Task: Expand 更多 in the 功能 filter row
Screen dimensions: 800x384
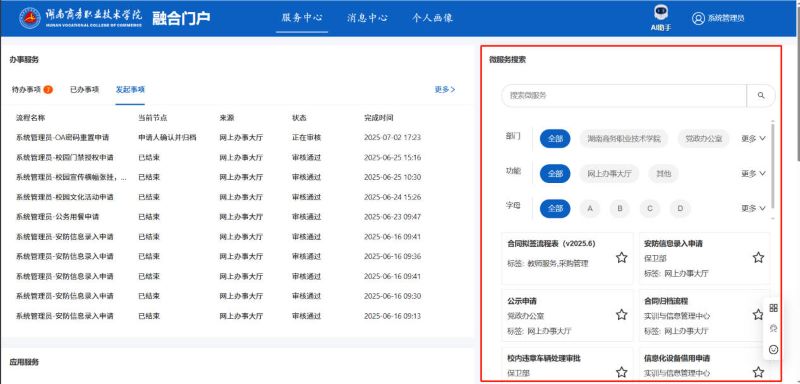Action: click(753, 174)
